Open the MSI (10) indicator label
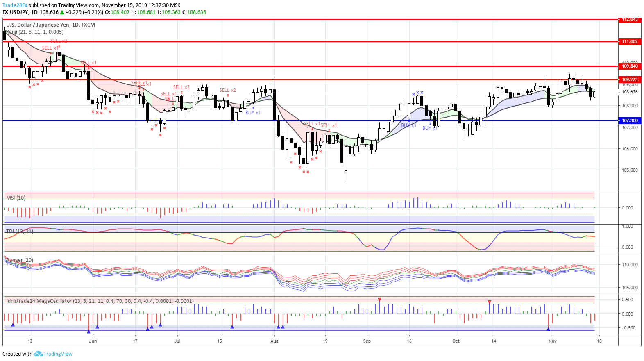 pos(16,198)
